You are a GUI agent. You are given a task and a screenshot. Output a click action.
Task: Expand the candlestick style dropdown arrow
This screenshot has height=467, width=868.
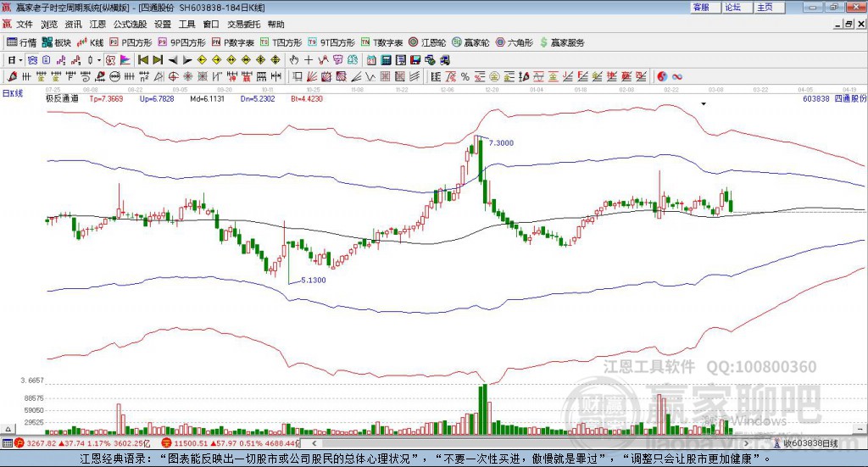coord(99,60)
